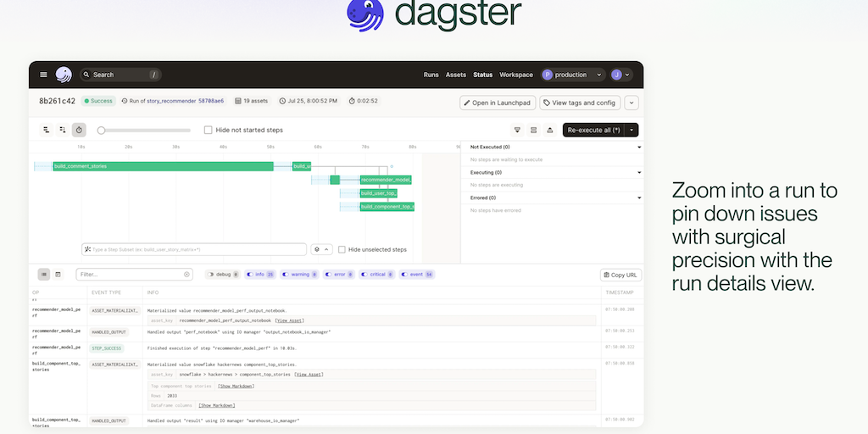Screen dimensions: 868x434
Task: Toggle debug log level filter
Action: [223, 275]
